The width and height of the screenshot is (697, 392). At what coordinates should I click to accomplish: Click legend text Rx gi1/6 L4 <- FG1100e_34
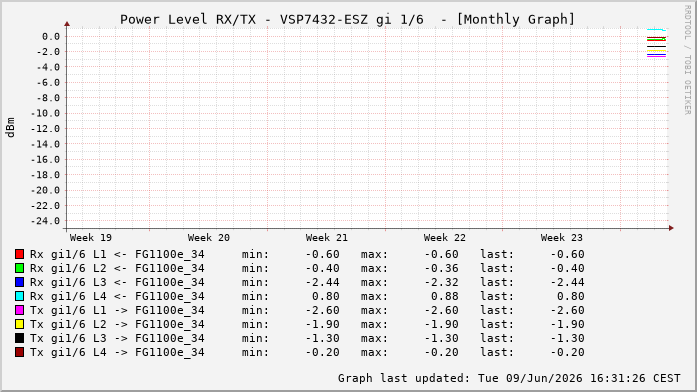(117, 296)
